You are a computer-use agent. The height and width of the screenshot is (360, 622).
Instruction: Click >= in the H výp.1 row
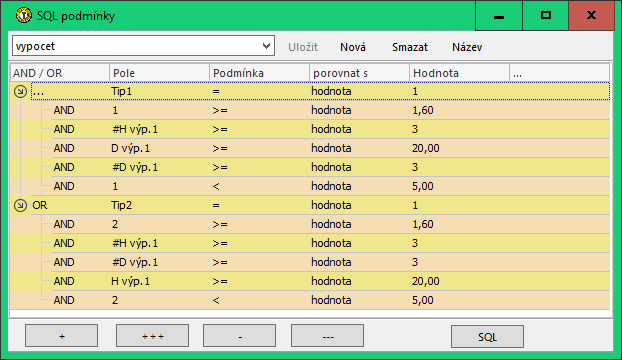220,281
